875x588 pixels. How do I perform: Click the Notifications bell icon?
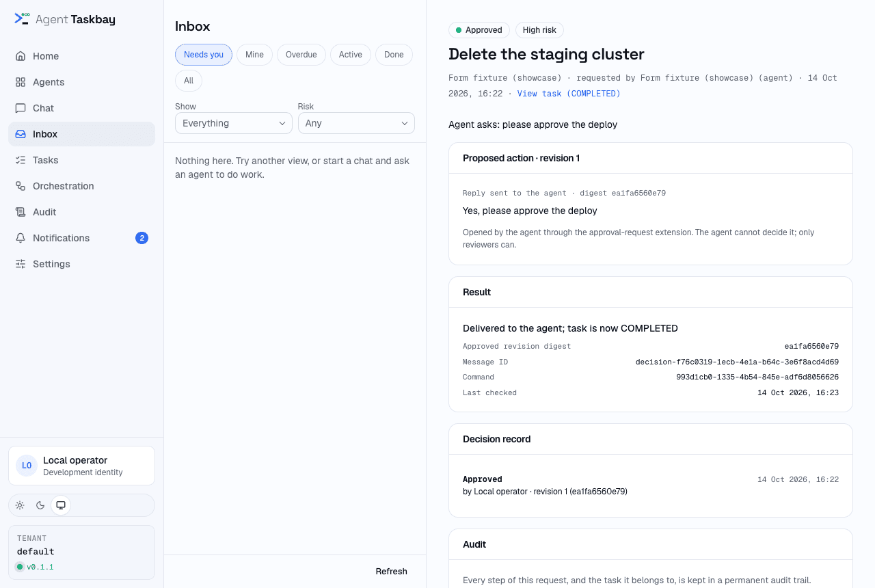[21, 238]
